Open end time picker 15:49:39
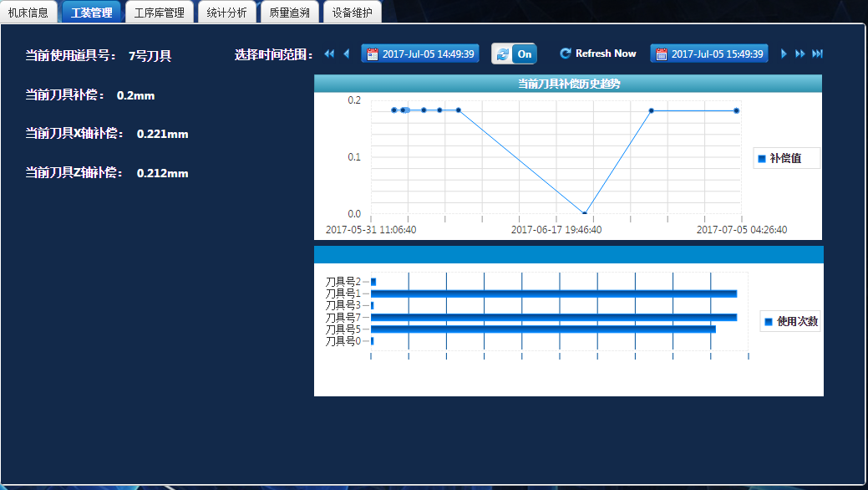 (709, 54)
